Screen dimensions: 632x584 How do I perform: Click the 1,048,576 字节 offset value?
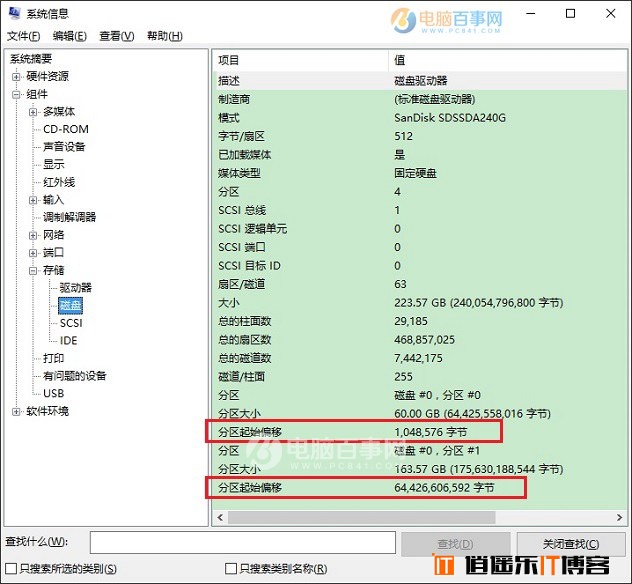(x=430, y=432)
